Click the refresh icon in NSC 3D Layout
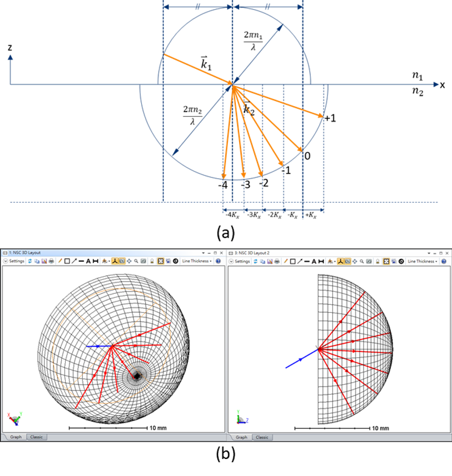The height and width of the screenshot is (476, 452). [x=29, y=261]
